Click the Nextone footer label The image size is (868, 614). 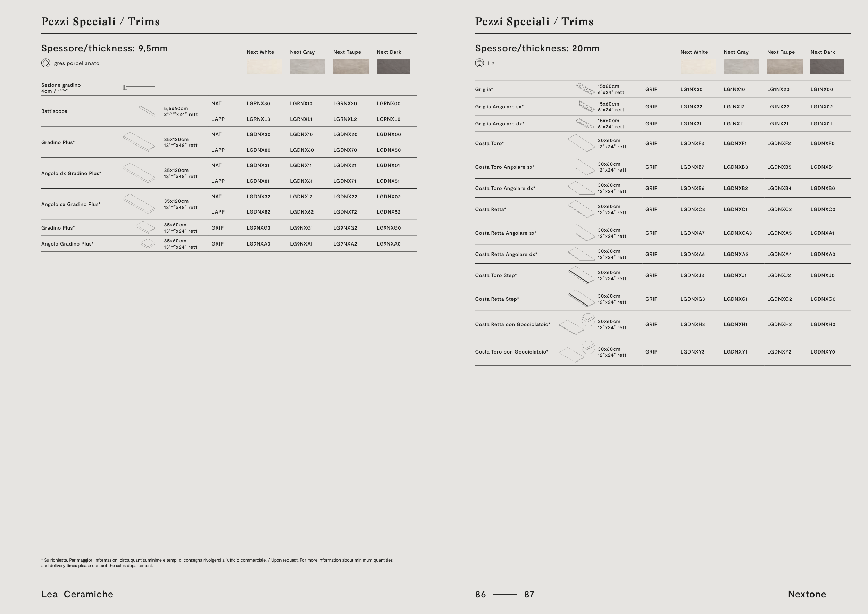click(807, 594)
